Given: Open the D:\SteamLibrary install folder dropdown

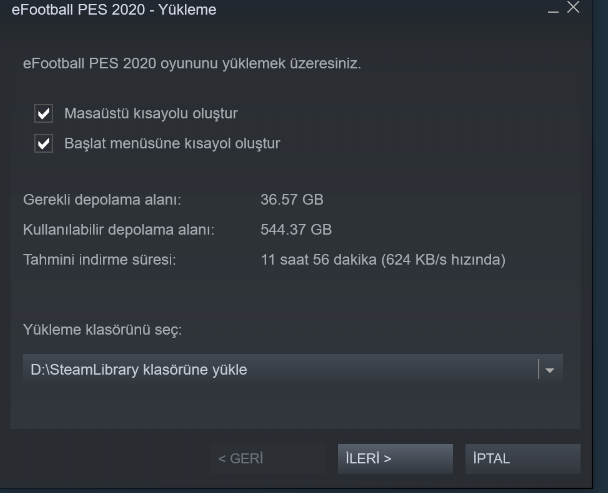Looking at the screenshot, I should point(293,369).
